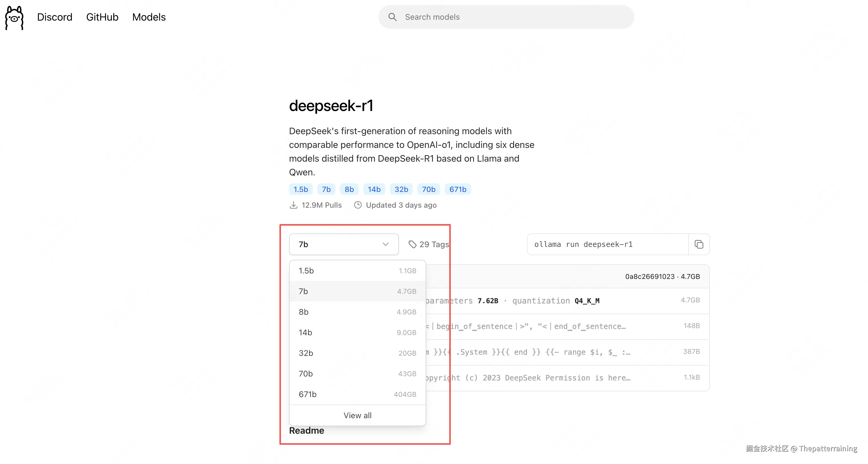
Task: Click the Ollama llama logo
Action: coord(14,17)
